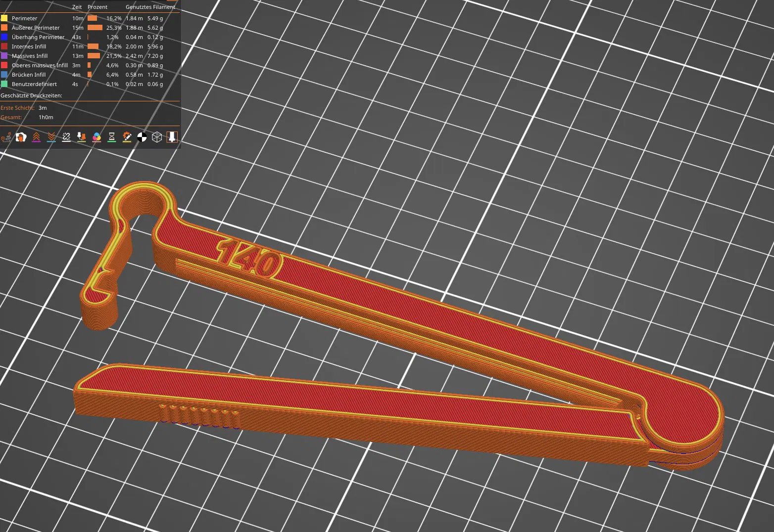The height and width of the screenshot is (532, 774).
Task: Toggle center of gravity icon
Action: [x=142, y=137]
